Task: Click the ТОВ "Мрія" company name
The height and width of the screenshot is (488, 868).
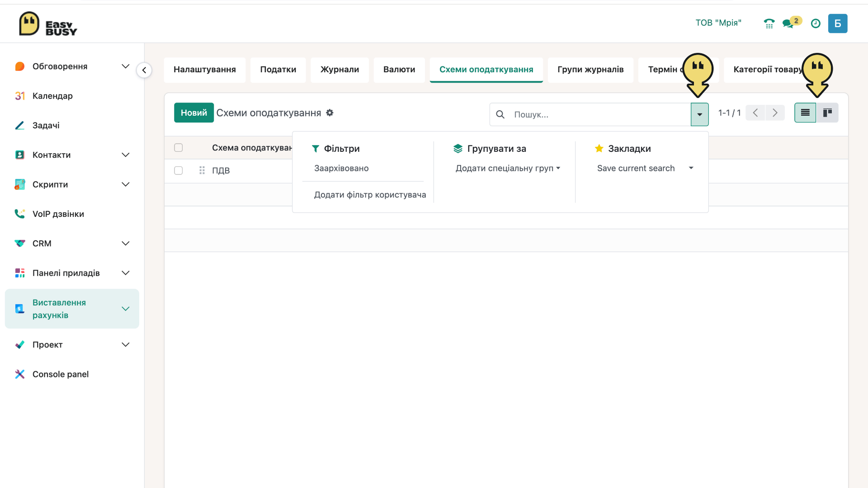Action: [718, 23]
